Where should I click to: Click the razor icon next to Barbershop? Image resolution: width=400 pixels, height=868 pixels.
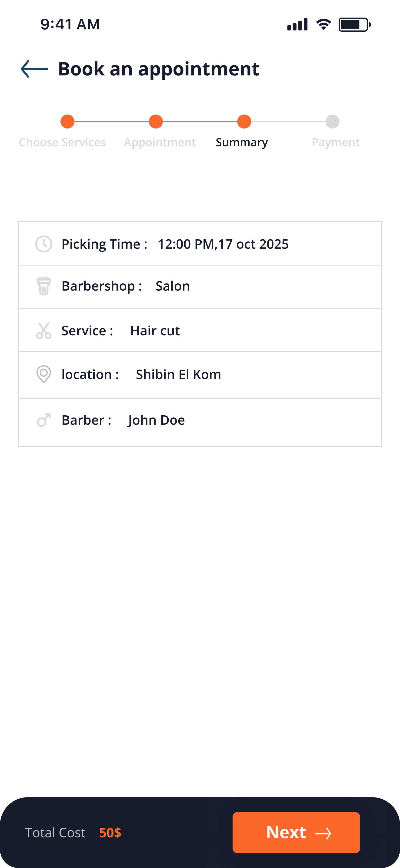coord(44,286)
